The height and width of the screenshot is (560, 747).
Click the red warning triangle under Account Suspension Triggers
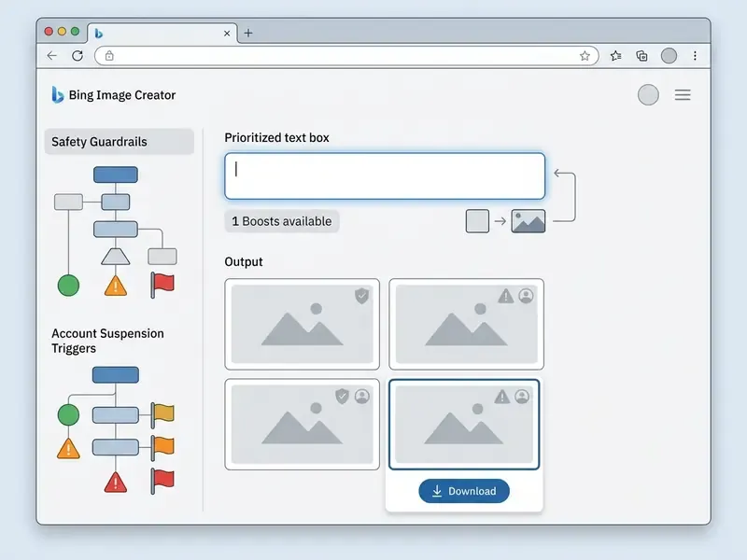[x=115, y=482]
